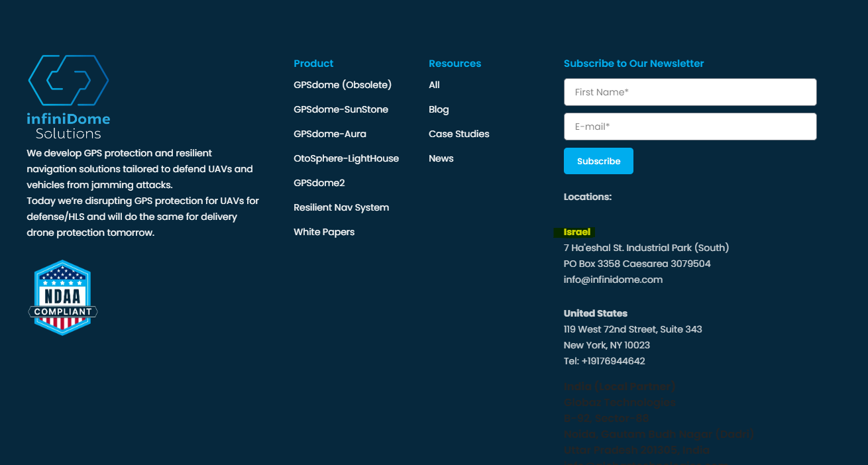Click the infiniDome Solutions logo

pyautogui.click(x=68, y=97)
